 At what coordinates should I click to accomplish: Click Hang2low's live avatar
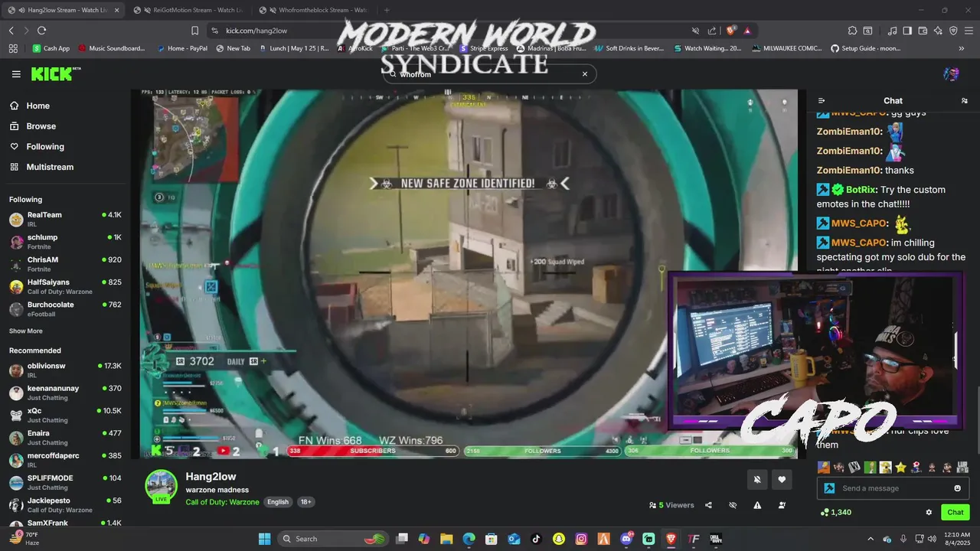tap(162, 486)
